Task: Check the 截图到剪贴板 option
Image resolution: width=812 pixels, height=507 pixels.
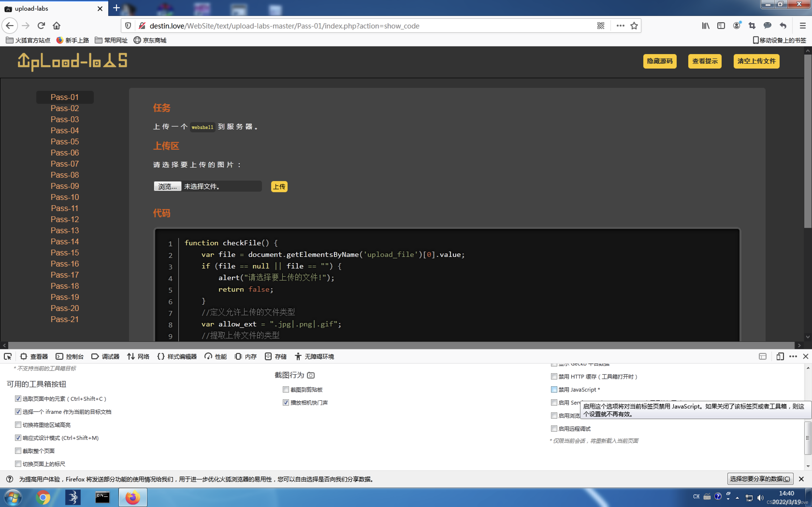Action: pyautogui.click(x=286, y=389)
